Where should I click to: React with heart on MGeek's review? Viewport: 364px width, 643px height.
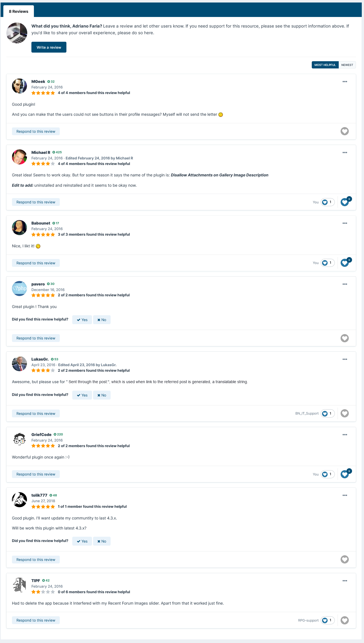[x=345, y=131]
